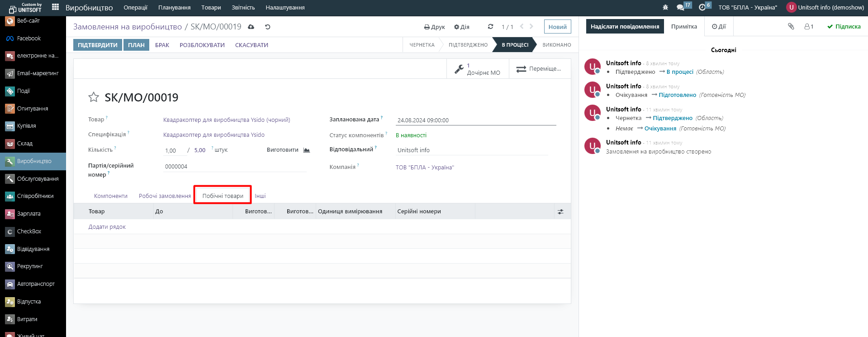
Task: Open the conversations chat icon
Action: (680, 7)
